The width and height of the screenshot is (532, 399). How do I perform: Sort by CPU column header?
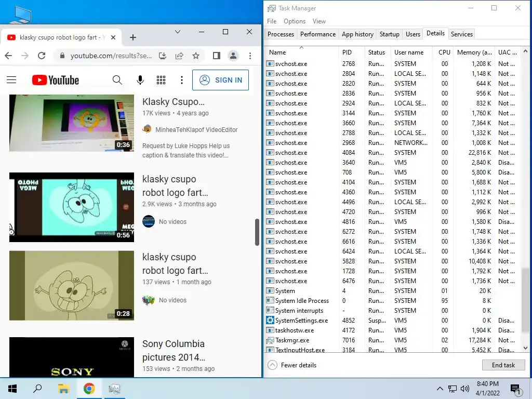pos(444,52)
